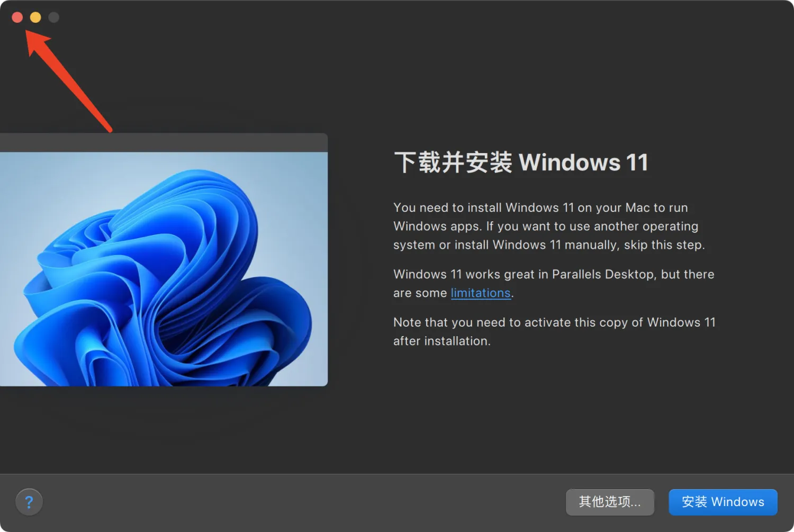This screenshot has width=794, height=532.
Task: Open the help question mark button
Action: [29, 502]
